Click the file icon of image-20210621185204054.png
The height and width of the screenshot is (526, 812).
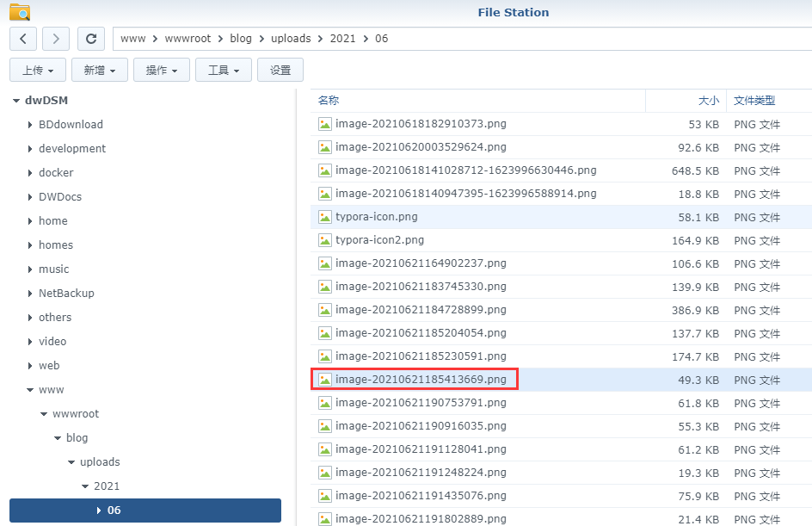[324, 333]
